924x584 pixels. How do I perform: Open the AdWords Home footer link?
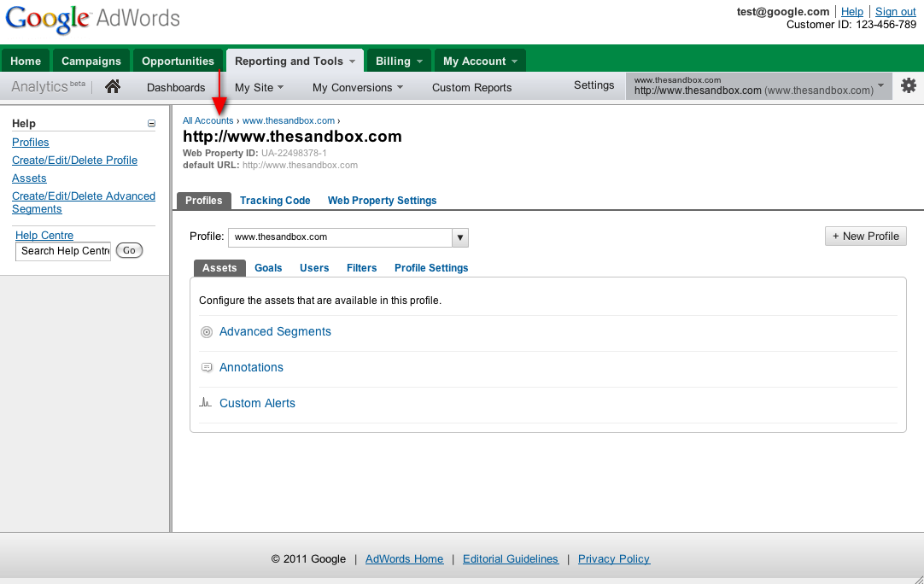pyautogui.click(x=404, y=558)
